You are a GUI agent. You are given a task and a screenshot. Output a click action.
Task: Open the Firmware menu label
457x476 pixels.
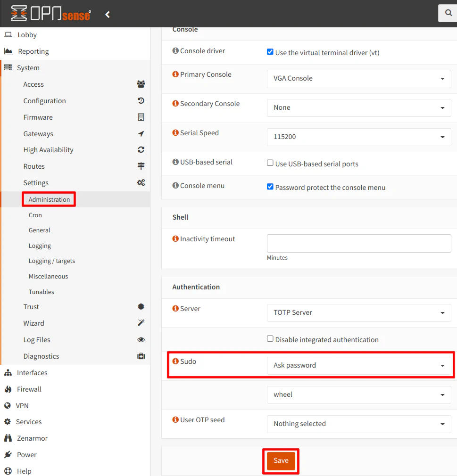38,117
